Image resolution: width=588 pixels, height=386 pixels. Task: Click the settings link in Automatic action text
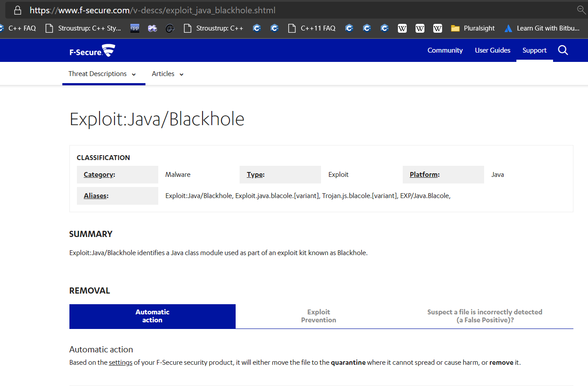121,362
